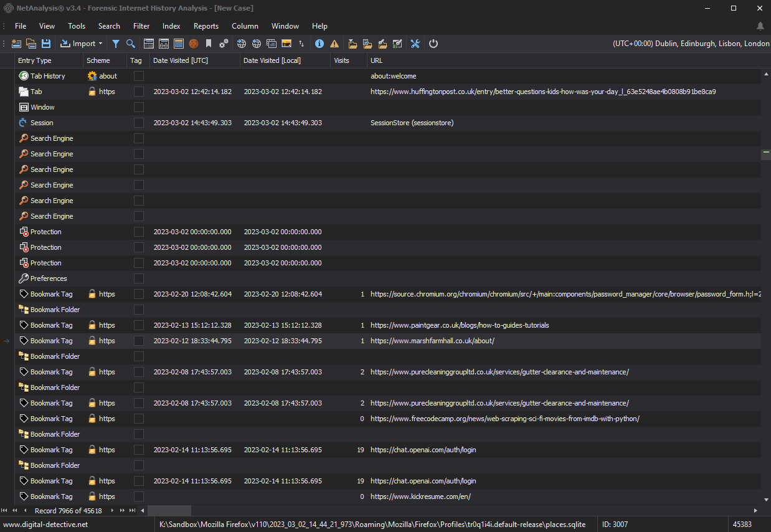Image resolution: width=771 pixels, height=532 pixels.
Task: Click www.digital-detective.net in status bar
Action: point(46,525)
